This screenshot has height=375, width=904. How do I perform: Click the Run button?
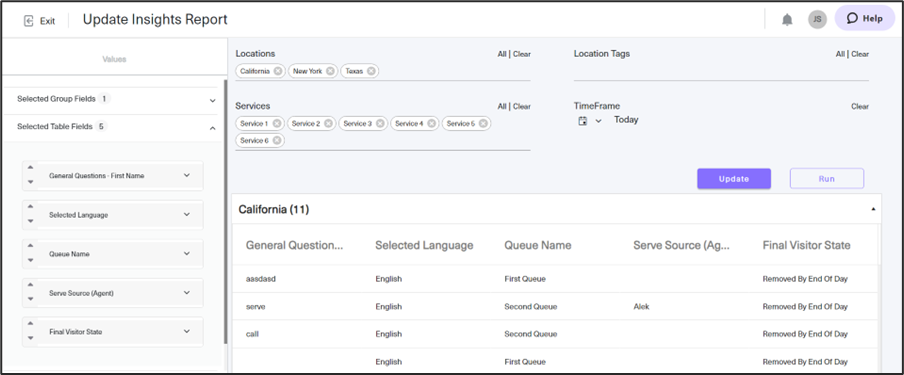coord(827,179)
